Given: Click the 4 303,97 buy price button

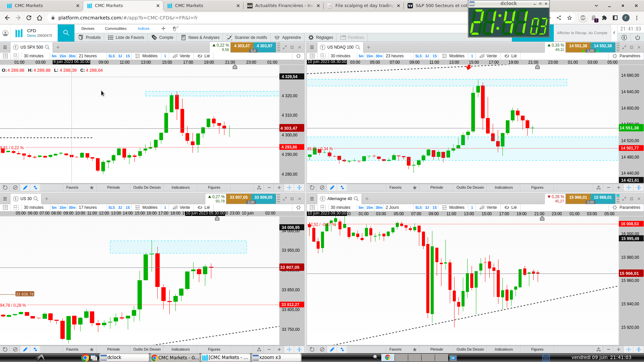Looking at the screenshot, I should 264,46.
